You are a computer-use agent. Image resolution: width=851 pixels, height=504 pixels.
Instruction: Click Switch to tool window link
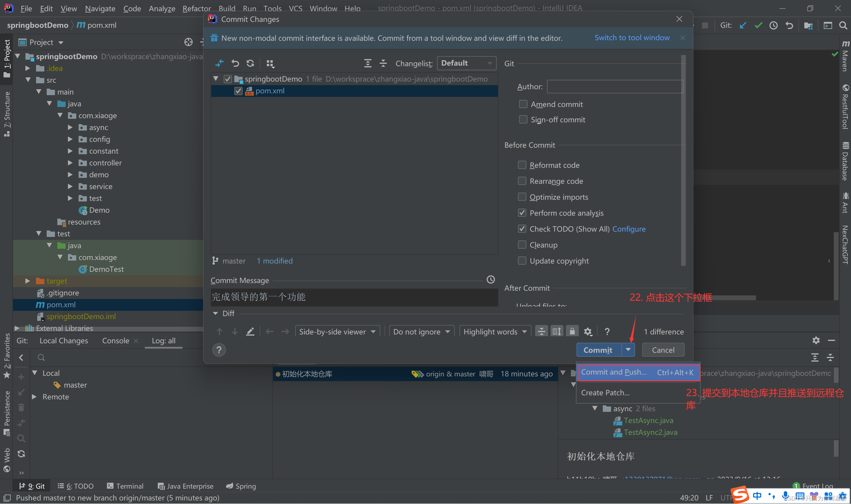(x=632, y=38)
